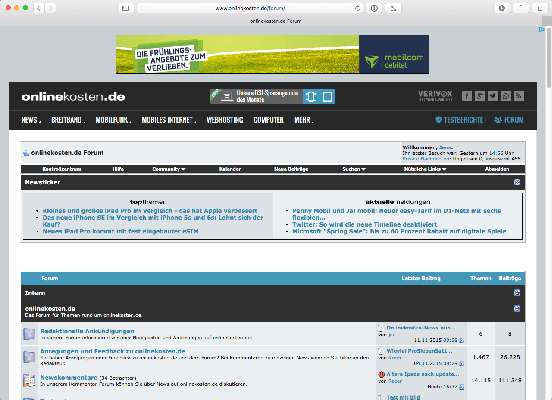
Task: Expand the Community dropdown
Action: coord(169,169)
